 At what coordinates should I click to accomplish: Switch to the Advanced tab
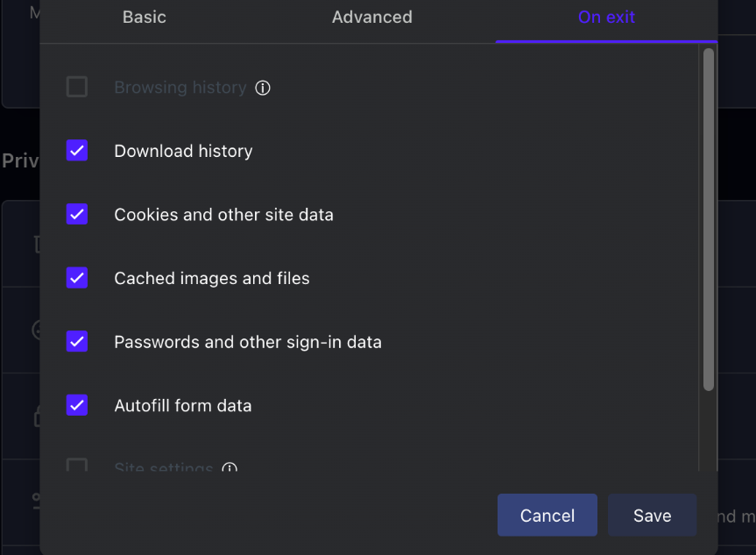(x=371, y=18)
